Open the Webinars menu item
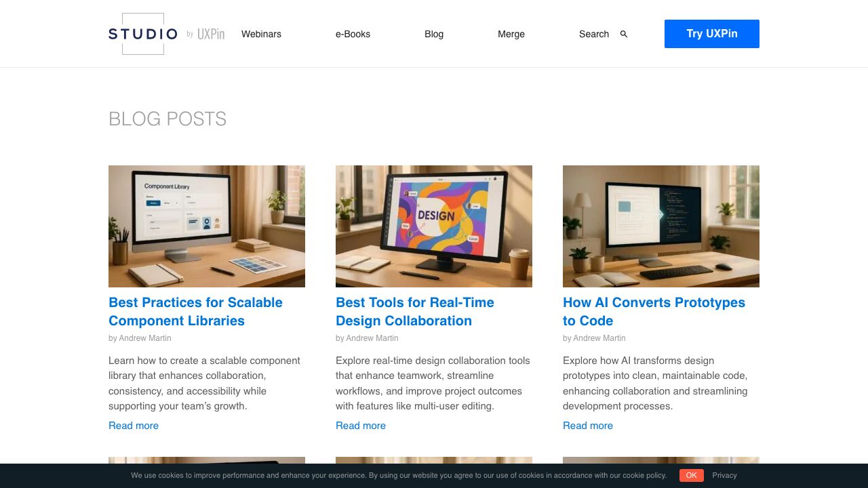Image resolution: width=868 pixels, height=488 pixels. point(261,34)
